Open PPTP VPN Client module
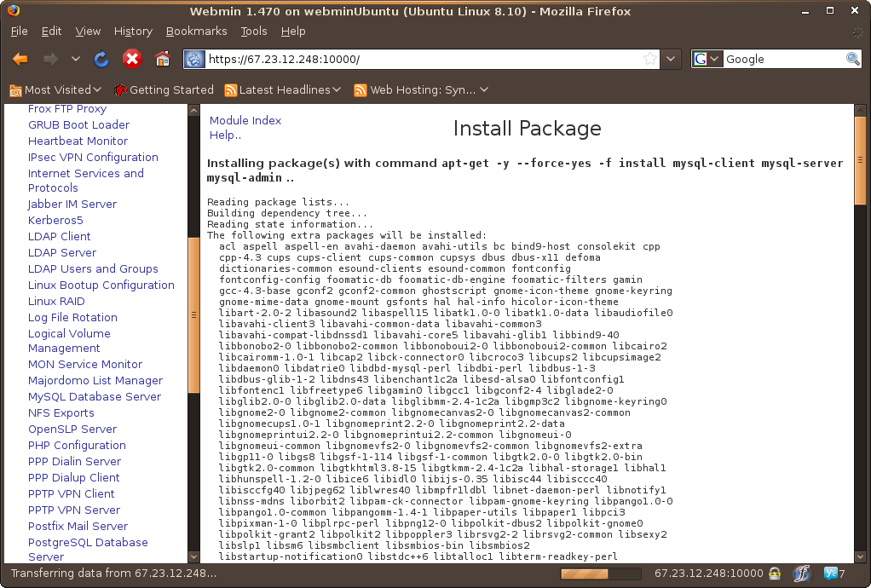This screenshot has height=588, width=871. tap(71, 493)
